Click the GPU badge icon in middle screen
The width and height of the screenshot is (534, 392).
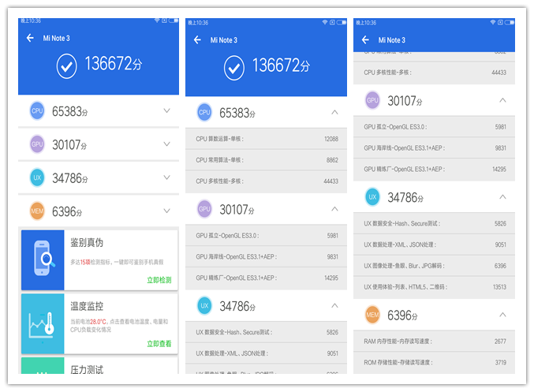(x=204, y=209)
